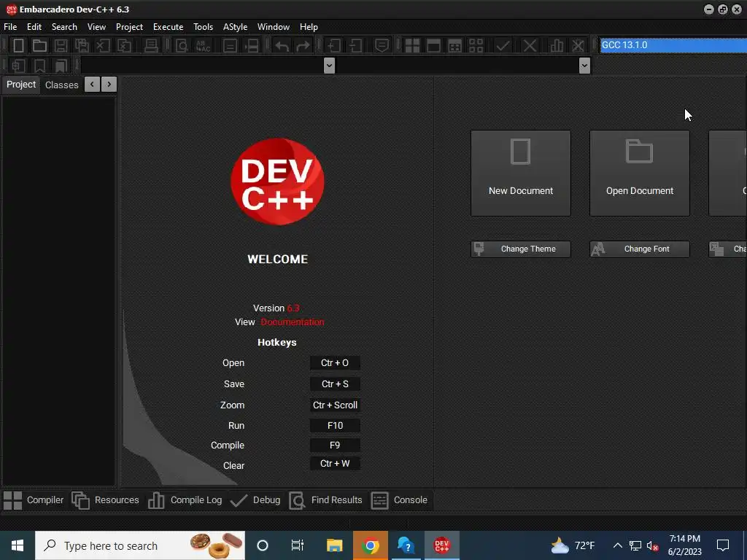
Task: Click the Open Document tile
Action: tap(640, 174)
